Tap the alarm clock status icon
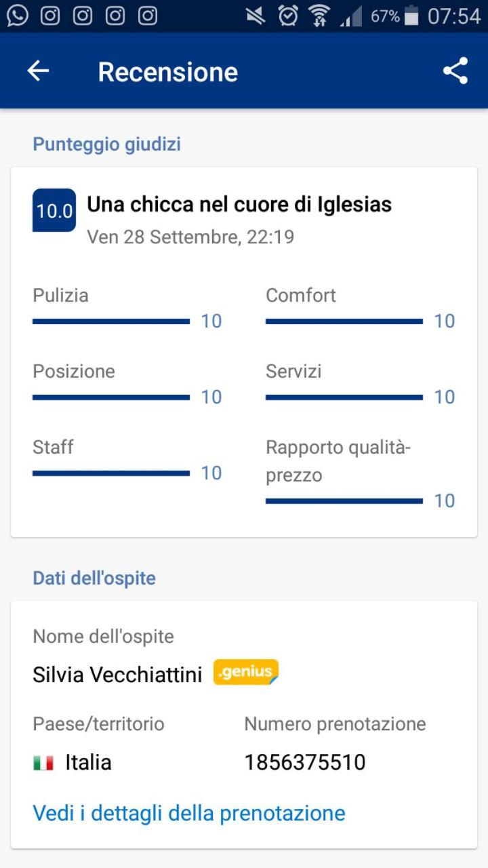The height and width of the screenshot is (868, 488). [288, 16]
